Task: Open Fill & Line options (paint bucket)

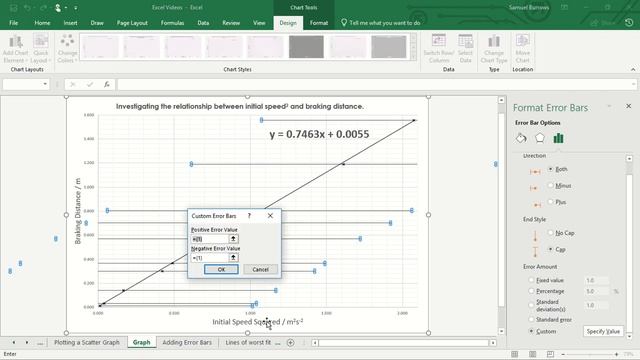Action: [x=521, y=138]
